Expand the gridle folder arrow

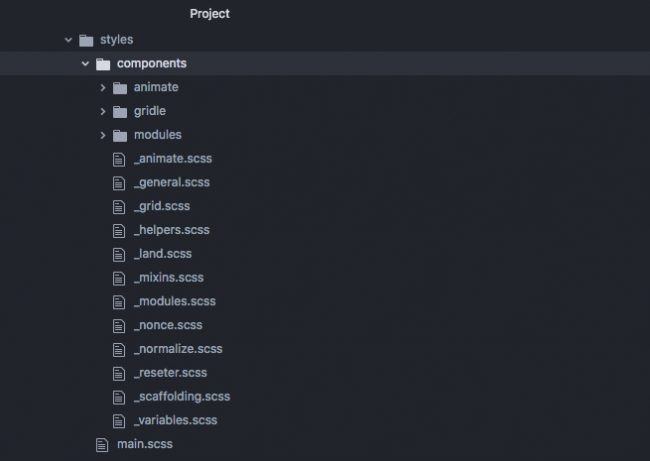click(x=103, y=111)
